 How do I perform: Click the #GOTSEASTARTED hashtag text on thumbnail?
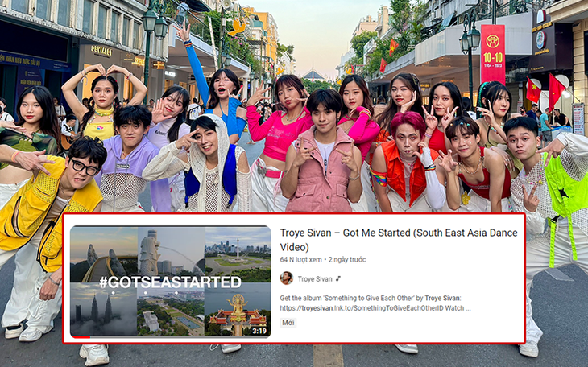tap(170, 282)
